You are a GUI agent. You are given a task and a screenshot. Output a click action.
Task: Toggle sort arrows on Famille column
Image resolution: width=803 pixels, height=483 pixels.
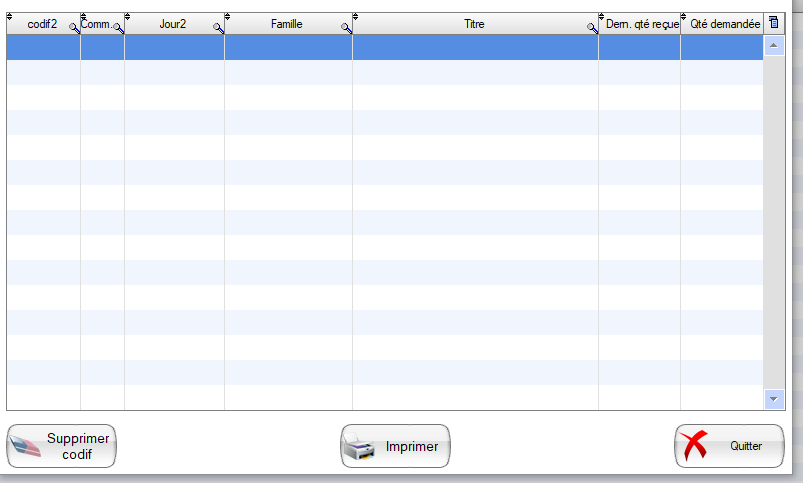[x=228, y=17]
